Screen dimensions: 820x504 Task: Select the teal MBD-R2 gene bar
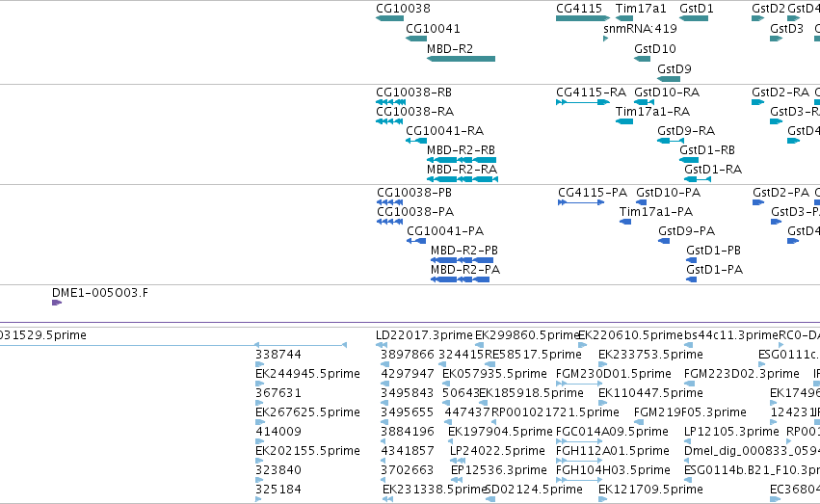pos(461,59)
